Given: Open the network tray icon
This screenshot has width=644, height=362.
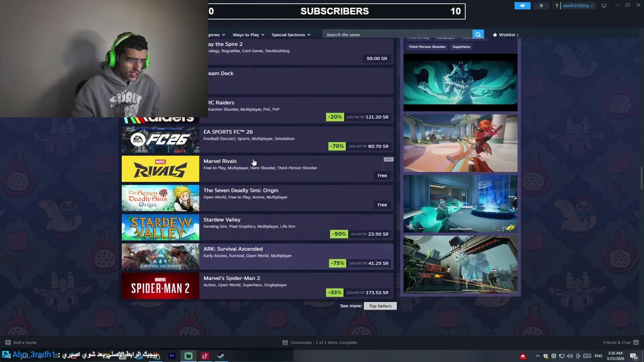Looking at the screenshot, I should (561, 356).
